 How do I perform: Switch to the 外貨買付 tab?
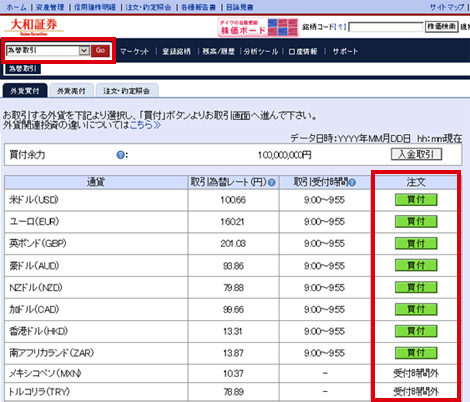(x=25, y=91)
